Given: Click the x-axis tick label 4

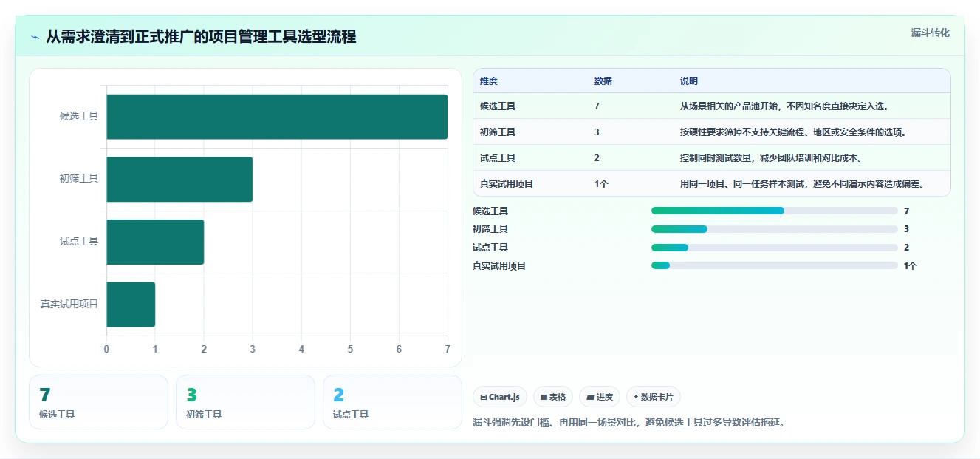Looking at the screenshot, I should coord(301,349).
